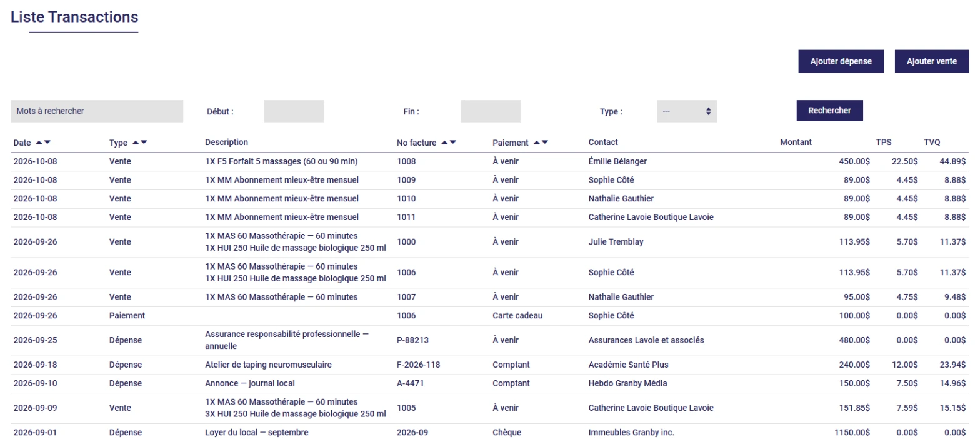The width and height of the screenshot is (980, 439).
Task: Click date 2026-09-10
Action: pyautogui.click(x=35, y=383)
